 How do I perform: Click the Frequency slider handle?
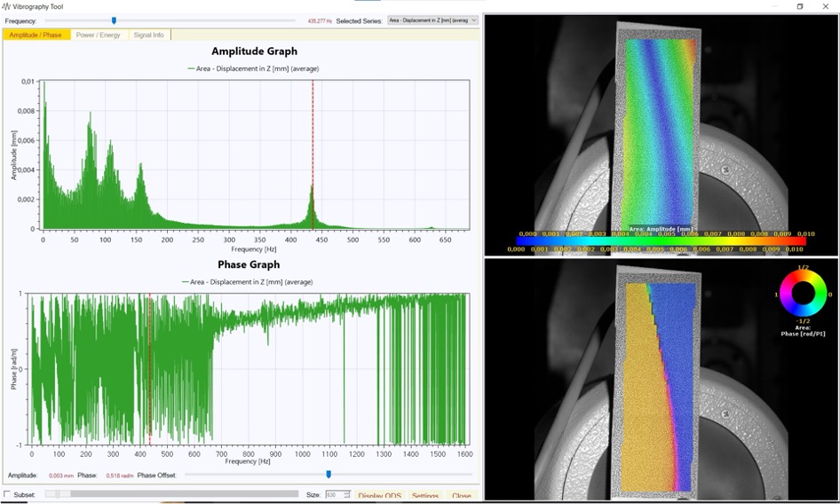(x=114, y=20)
